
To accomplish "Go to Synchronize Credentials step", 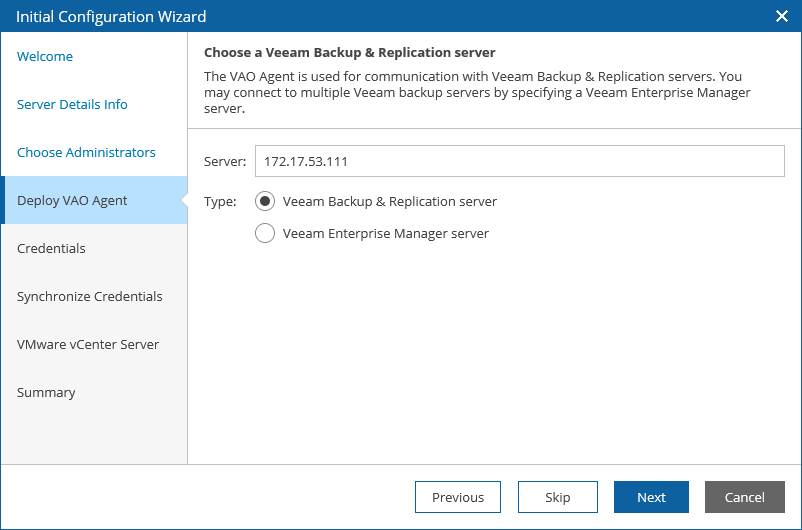I will [90, 297].
